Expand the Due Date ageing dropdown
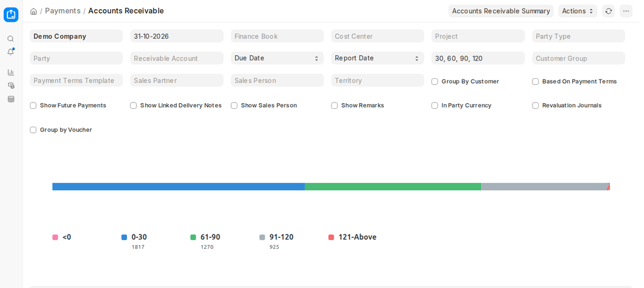This screenshot has width=644, height=288. coord(277,58)
